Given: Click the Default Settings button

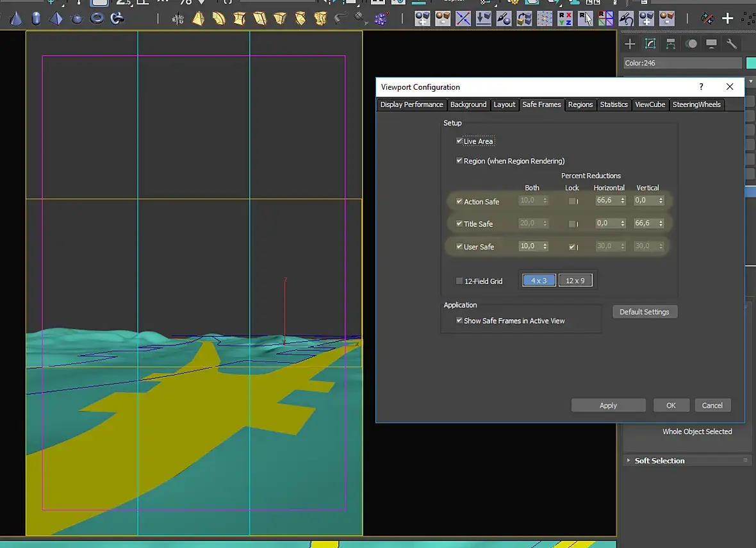Looking at the screenshot, I should tap(645, 312).
